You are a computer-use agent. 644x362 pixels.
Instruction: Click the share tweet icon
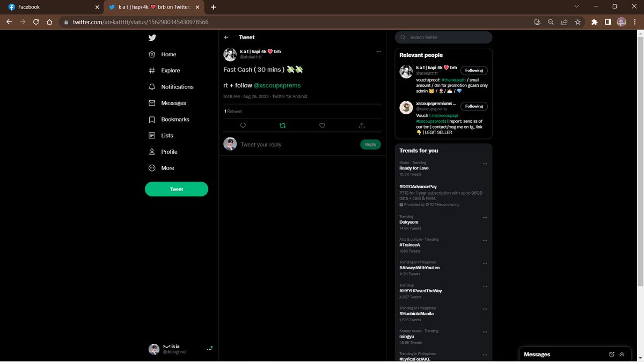click(362, 125)
